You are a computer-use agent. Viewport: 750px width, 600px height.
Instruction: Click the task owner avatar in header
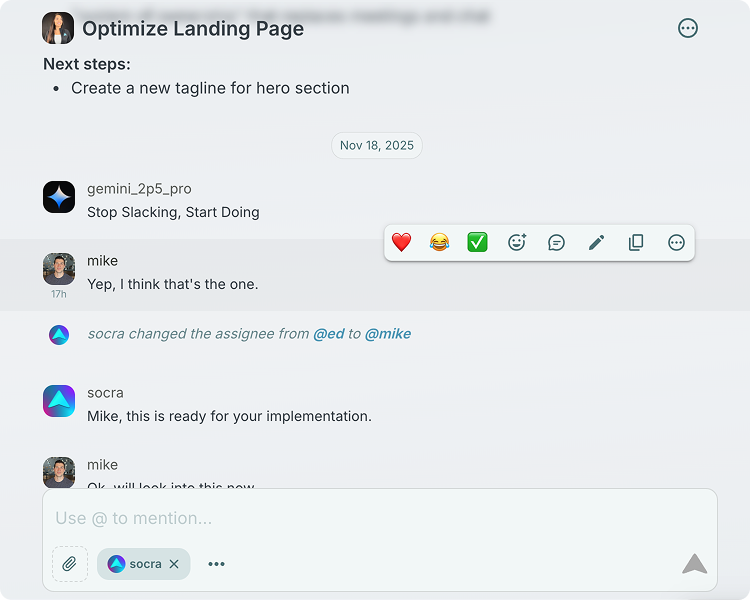click(58, 29)
